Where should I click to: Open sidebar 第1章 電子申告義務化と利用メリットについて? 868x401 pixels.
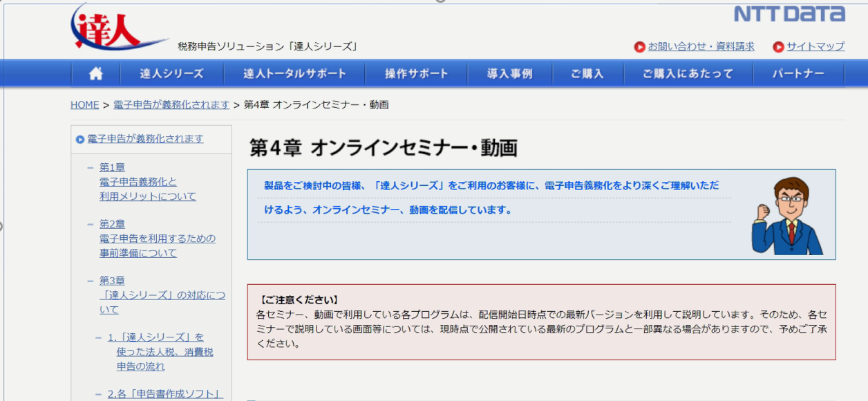pyautogui.click(x=148, y=182)
